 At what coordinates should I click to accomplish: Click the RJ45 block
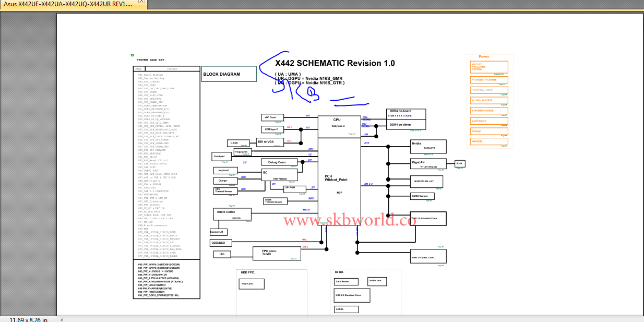(459, 163)
